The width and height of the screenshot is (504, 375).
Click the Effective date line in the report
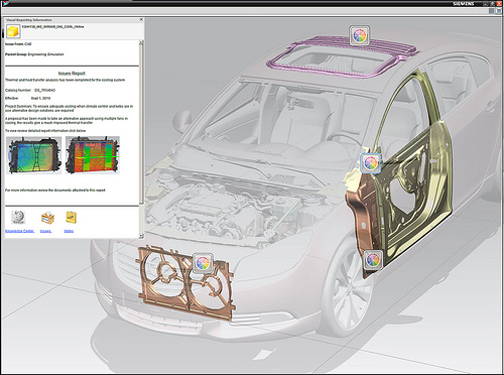(28, 98)
